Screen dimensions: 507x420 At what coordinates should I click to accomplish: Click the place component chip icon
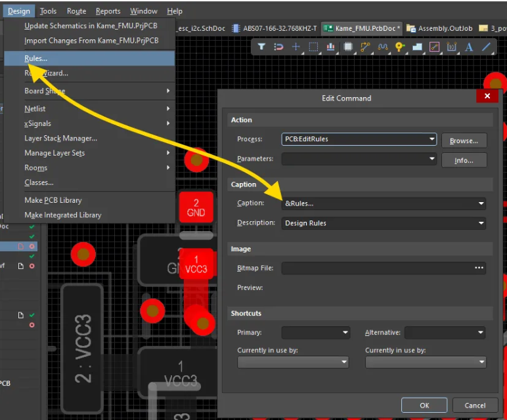(348, 47)
